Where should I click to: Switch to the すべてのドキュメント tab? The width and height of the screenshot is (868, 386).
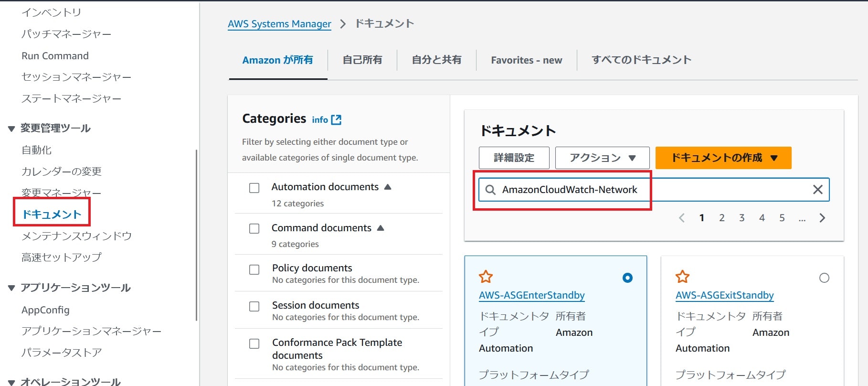coord(641,60)
